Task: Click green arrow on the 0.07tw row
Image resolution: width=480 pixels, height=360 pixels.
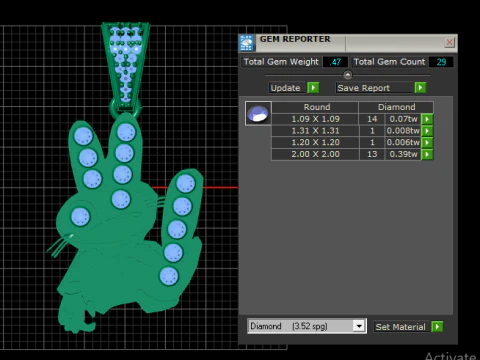Action: 427,119
